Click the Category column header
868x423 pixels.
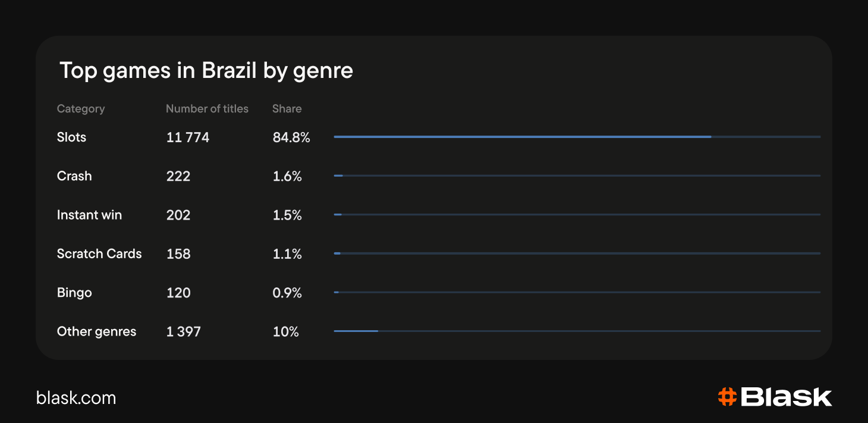pyautogui.click(x=81, y=109)
